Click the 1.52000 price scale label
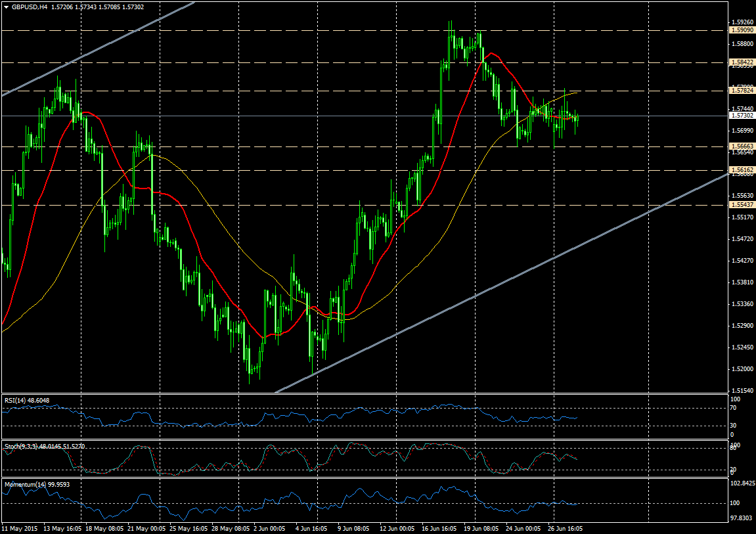 click(x=741, y=369)
